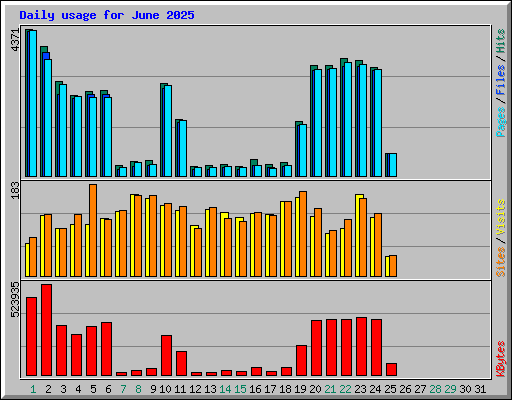The height and width of the screenshot is (400, 512).
Task: Click day label 6 on the axis
Action: click(x=108, y=389)
